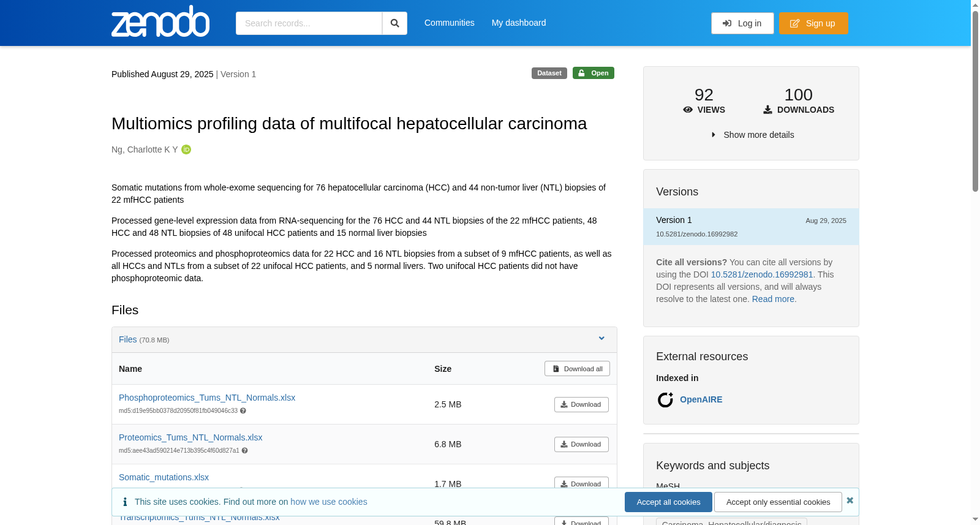
Task: Collapse the Files panel chevron
Action: [601, 339]
